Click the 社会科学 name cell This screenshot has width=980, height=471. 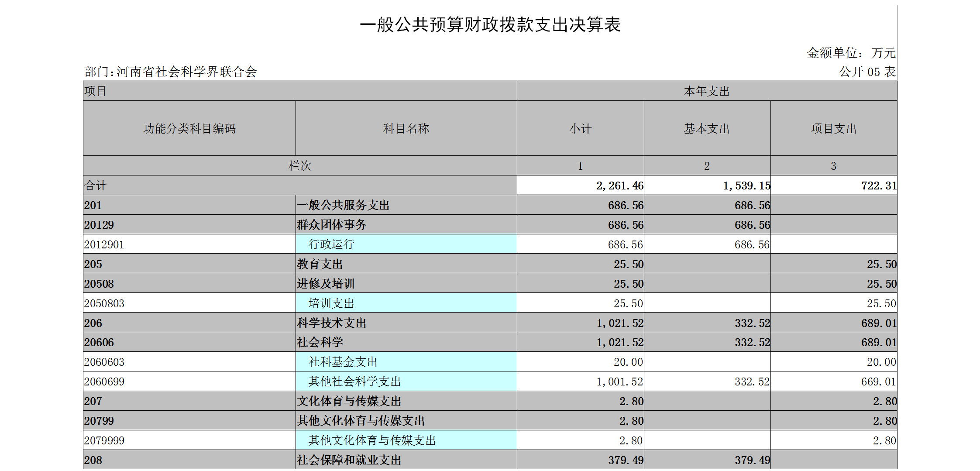pyautogui.click(x=406, y=342)
